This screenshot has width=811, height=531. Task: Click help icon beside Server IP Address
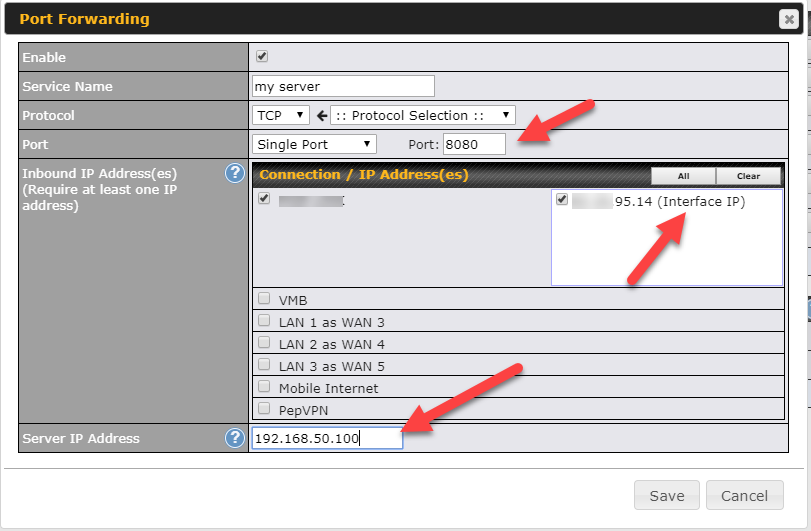(x=235, y=438)
